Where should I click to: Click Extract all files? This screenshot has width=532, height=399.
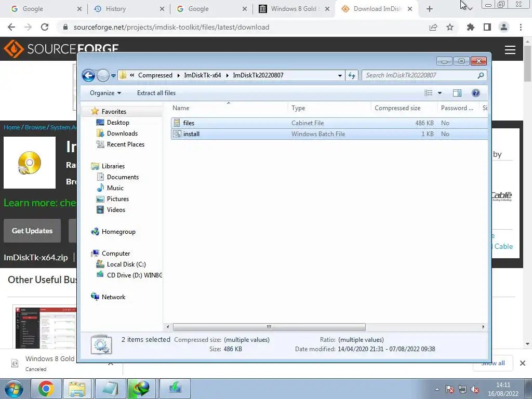coord(156,93)
